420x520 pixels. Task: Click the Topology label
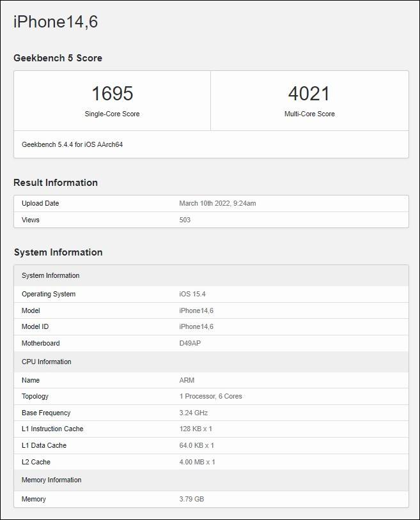pyautogui.click(x=35, y=396)
